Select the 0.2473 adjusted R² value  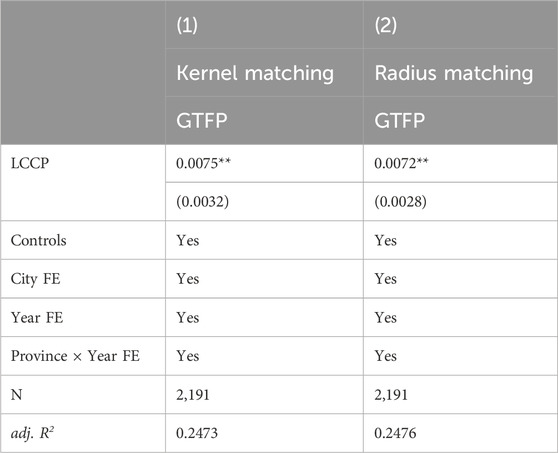click(197, 433)
